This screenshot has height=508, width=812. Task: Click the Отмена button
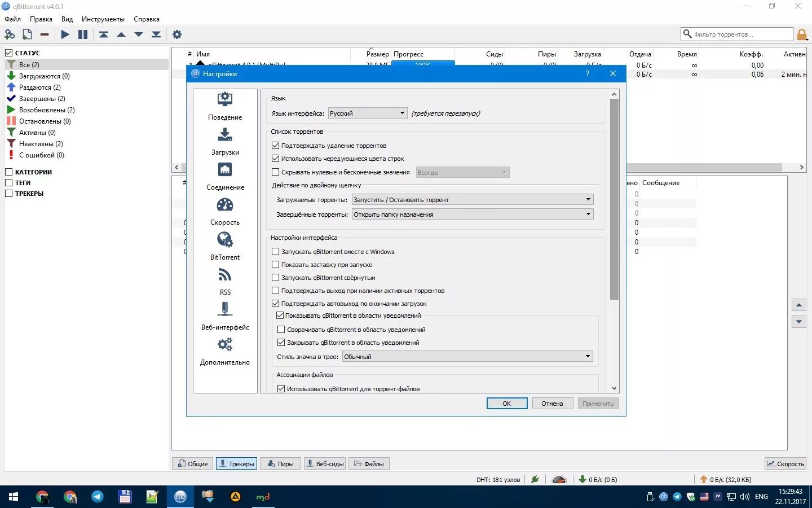tap(552, 403)
